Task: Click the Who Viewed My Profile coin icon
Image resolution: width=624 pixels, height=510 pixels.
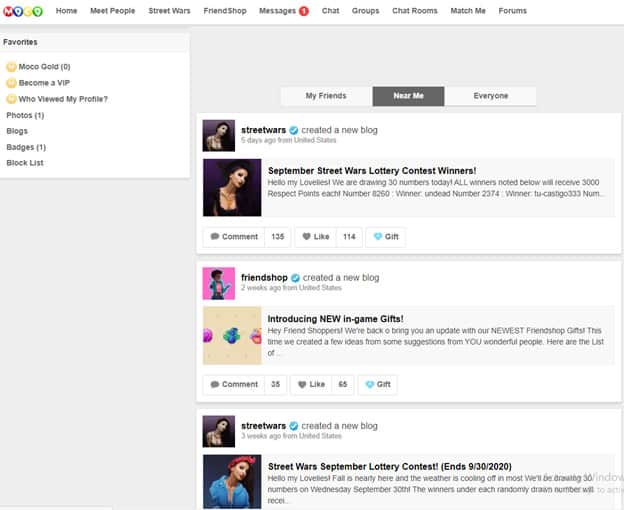Action: coord(12,99)
